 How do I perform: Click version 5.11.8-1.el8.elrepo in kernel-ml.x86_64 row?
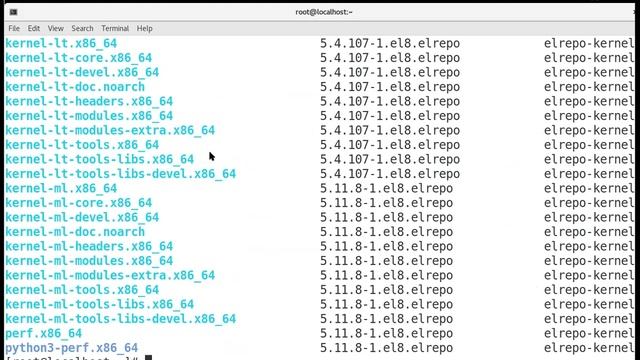point(387,188)
